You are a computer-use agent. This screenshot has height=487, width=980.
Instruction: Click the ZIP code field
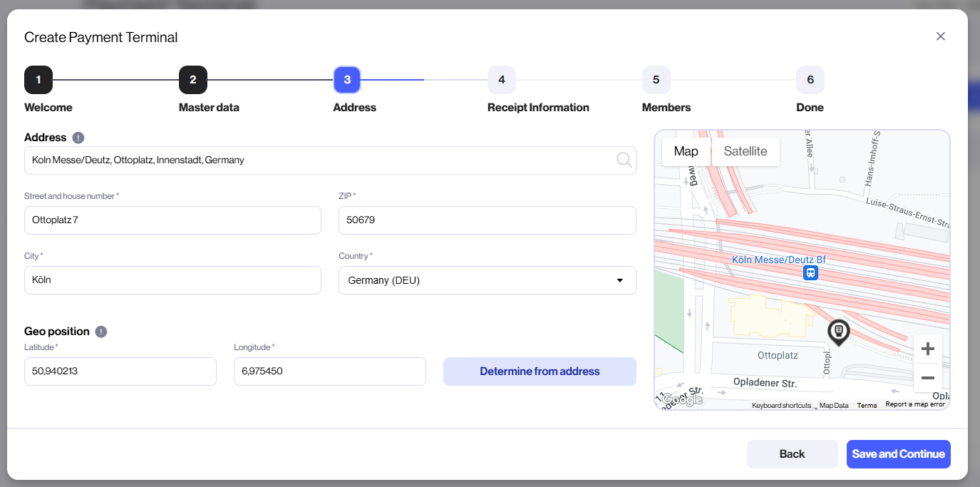click(487, 220)
